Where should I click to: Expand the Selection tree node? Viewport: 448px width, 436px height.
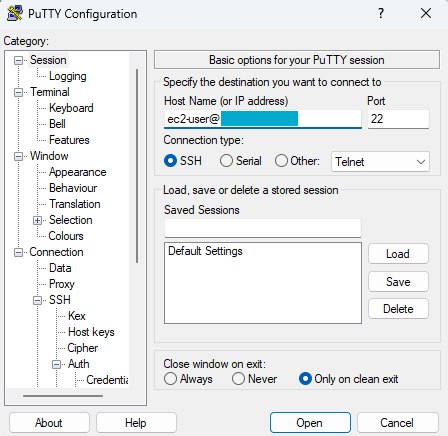click(37, 220)
